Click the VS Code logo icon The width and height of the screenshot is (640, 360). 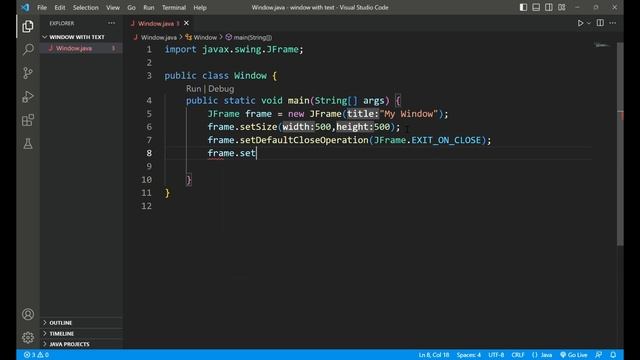(x=25, y=7)
